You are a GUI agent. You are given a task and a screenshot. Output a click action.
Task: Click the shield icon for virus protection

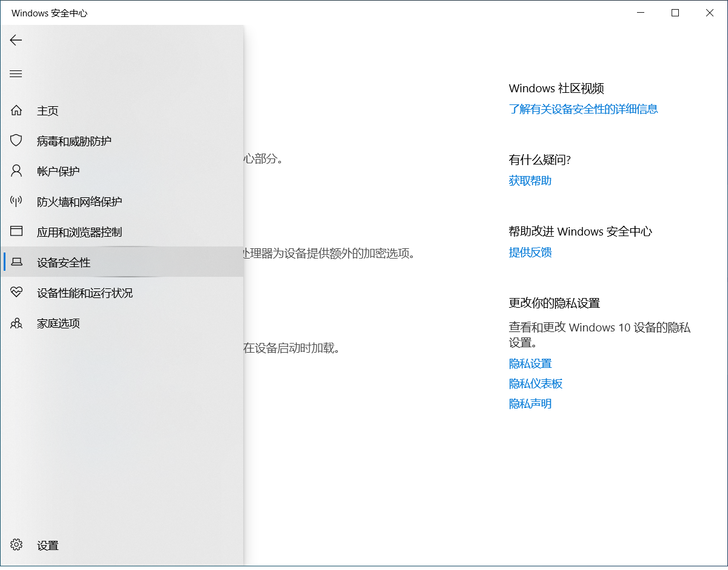point(16,141)
